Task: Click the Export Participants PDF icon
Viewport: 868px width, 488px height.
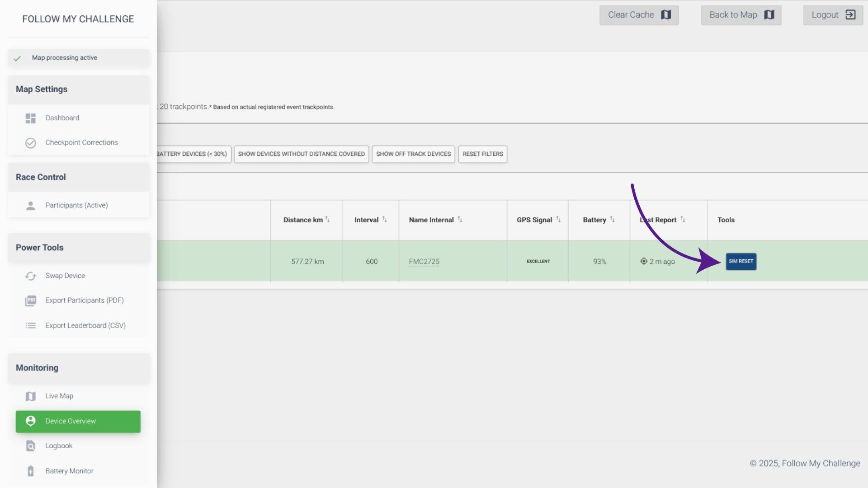Action: [30, 300]
